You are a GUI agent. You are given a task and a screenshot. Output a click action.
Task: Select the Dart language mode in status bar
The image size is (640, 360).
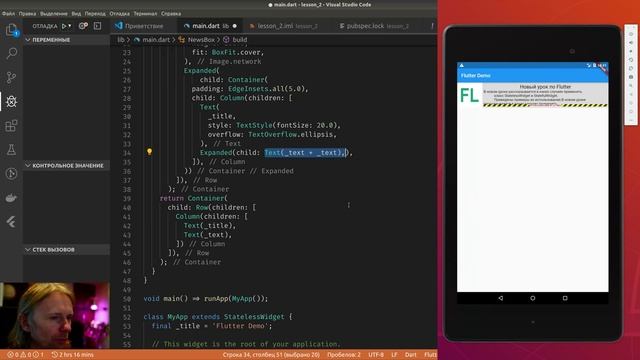[411, 355]
